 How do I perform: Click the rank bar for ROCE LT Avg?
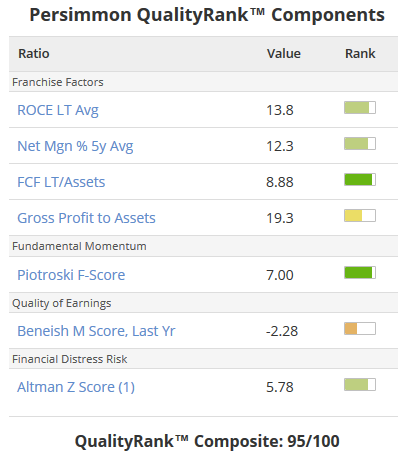pyautogui.click(x=360, y=108)
